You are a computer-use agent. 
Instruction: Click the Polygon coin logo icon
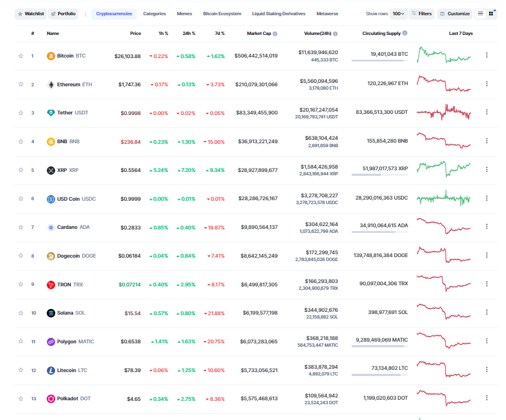tap(51, 342)
